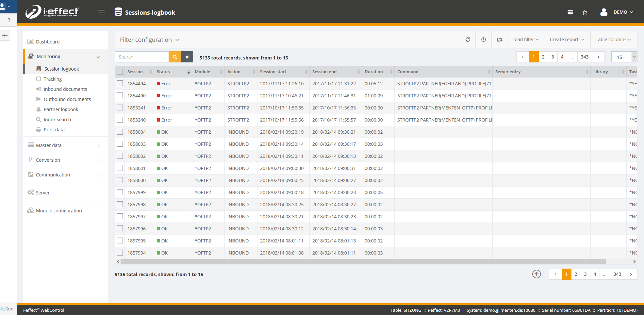Clear the search with the X button
The image size is (644, 315).
click(187, 57)
